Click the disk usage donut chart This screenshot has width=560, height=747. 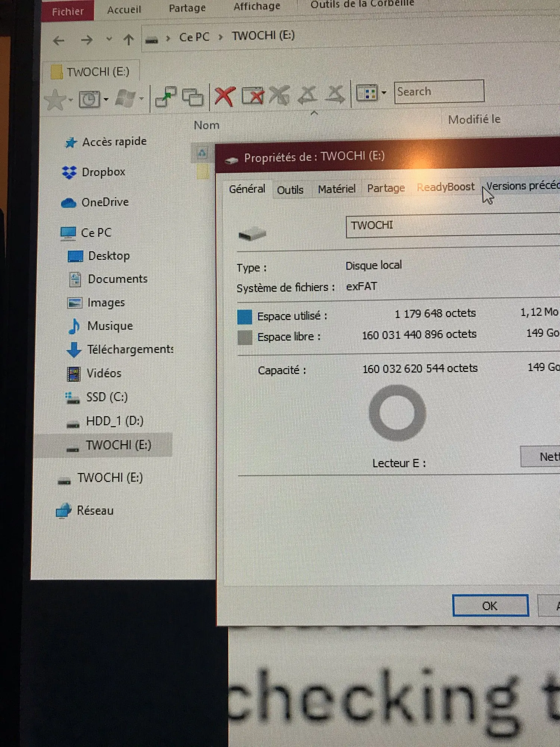(x=397, y=413)
